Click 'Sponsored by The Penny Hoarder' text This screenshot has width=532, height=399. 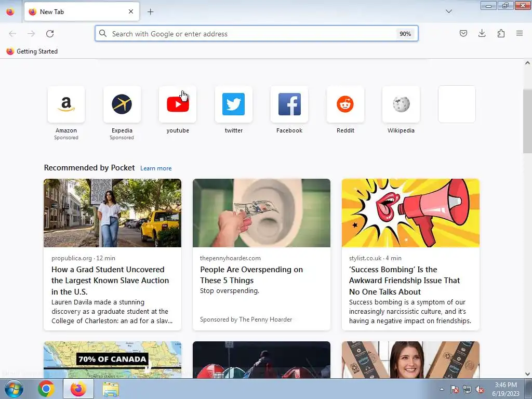[246, 320]
